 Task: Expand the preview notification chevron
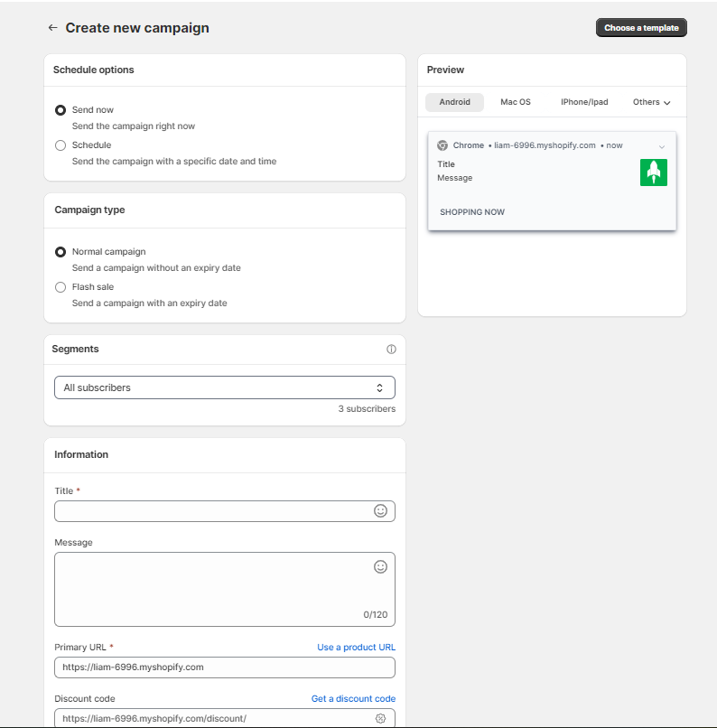[x=662, y=146]
